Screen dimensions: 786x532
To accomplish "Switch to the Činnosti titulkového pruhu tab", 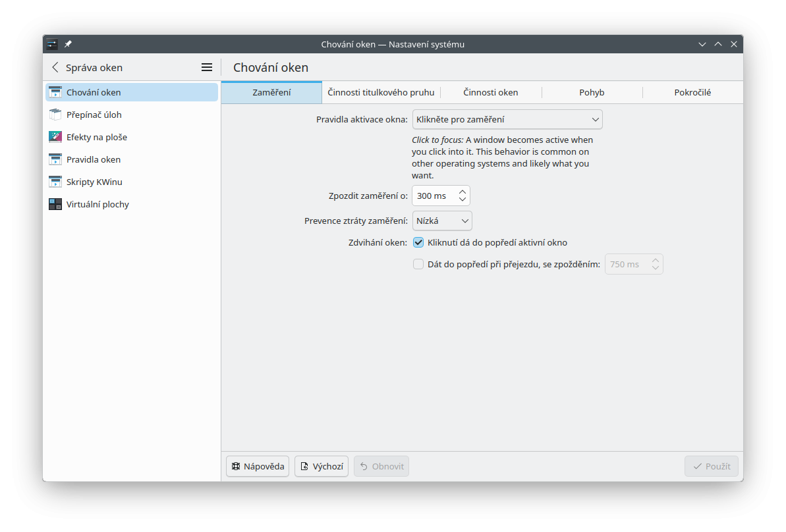I will pyautogui.click(x=381, y=92).
